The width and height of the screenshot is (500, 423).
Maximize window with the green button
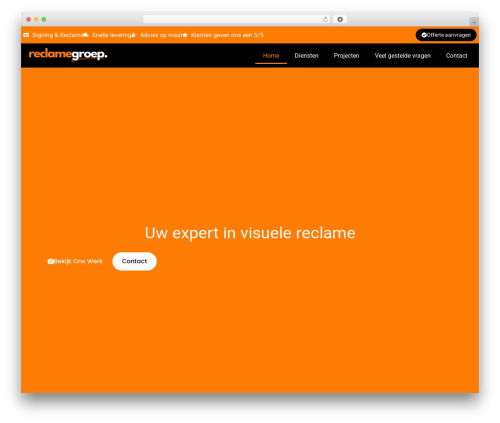(44, 19)
